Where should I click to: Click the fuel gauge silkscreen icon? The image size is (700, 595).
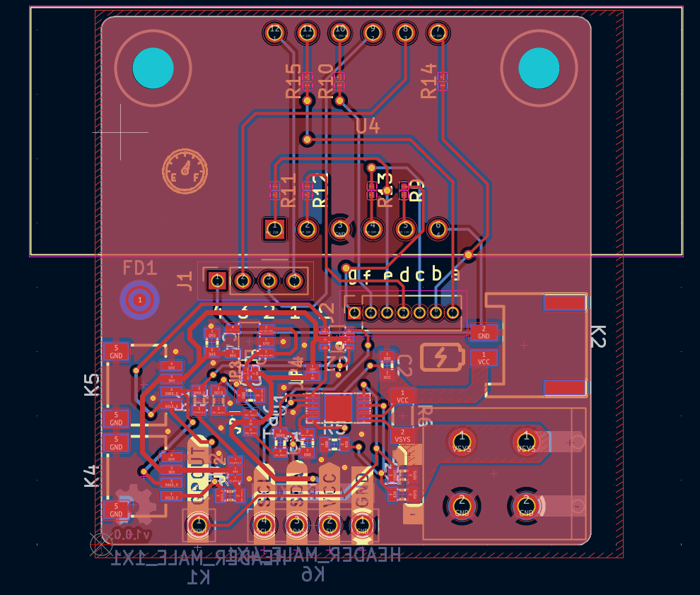(x=185, y=172)
